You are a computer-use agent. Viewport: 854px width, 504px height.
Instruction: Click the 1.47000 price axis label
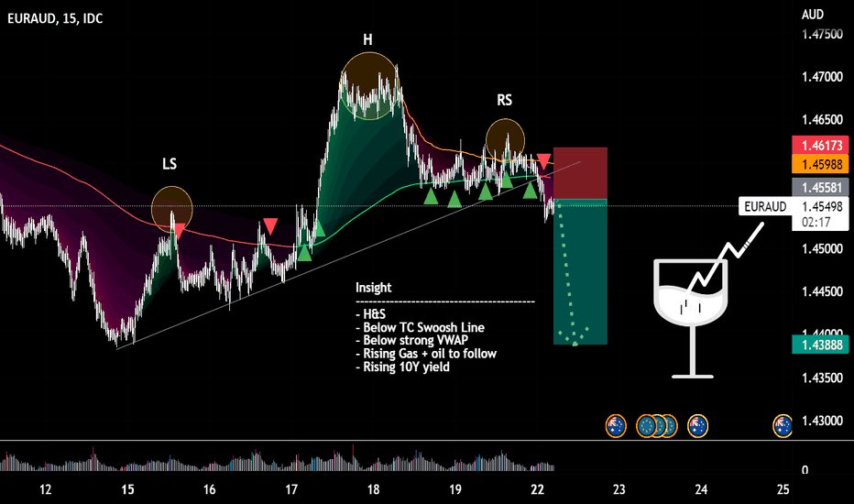click(822, 77)
